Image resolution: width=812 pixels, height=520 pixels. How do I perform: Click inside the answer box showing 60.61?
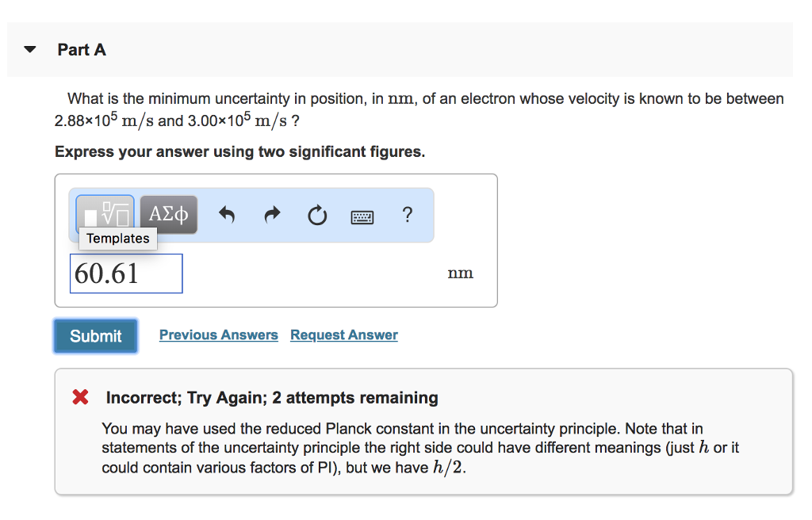coord(125,273)
